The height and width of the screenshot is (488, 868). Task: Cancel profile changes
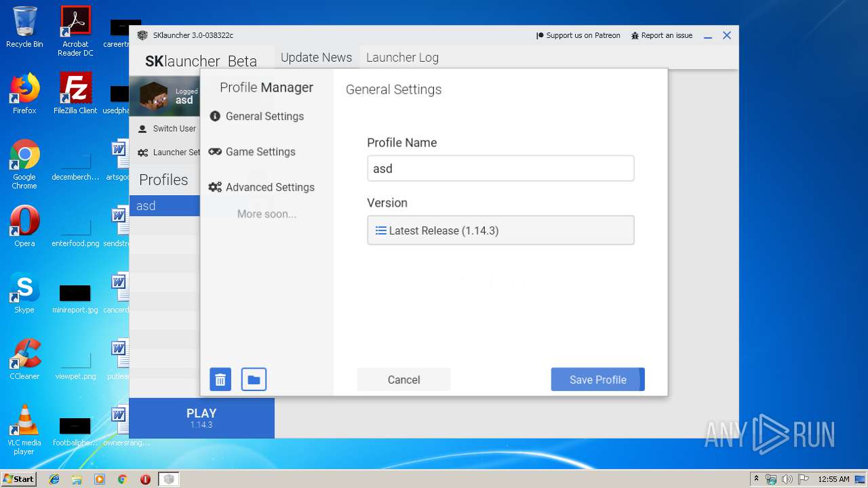(x=403, y=380)
